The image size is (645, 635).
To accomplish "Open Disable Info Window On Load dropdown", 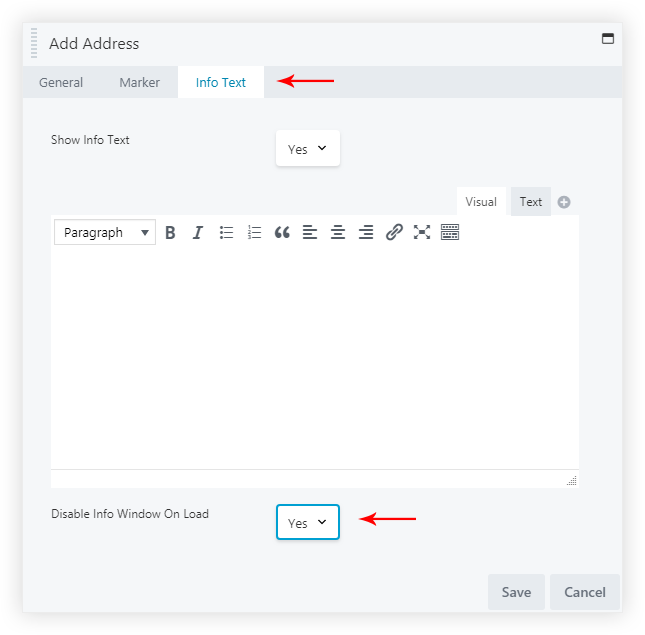I will click(308, 522).
